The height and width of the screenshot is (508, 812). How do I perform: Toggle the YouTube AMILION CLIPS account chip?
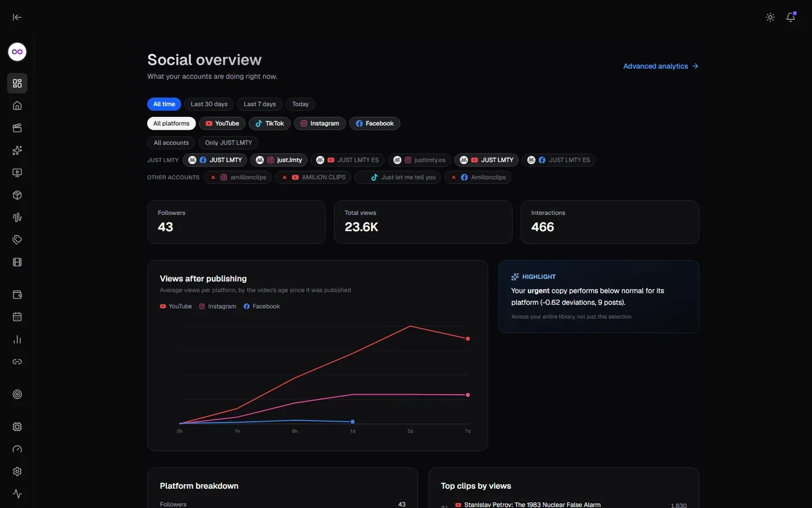pyautogui.click(x=313, y=177)
